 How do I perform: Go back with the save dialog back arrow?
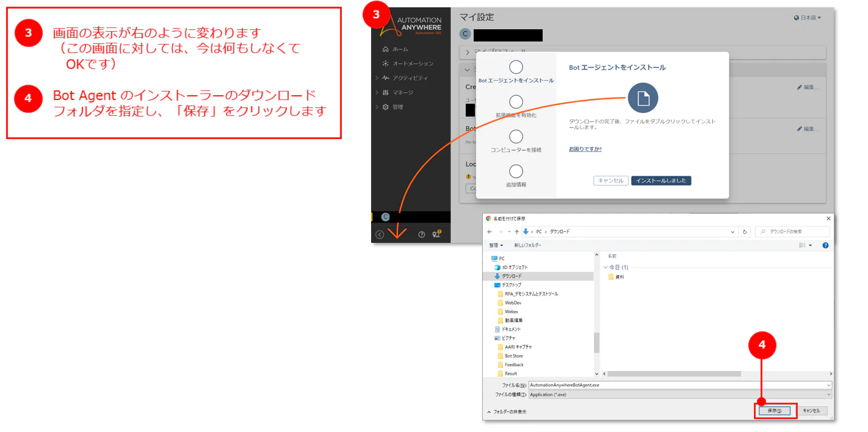[x=490, y=232]
